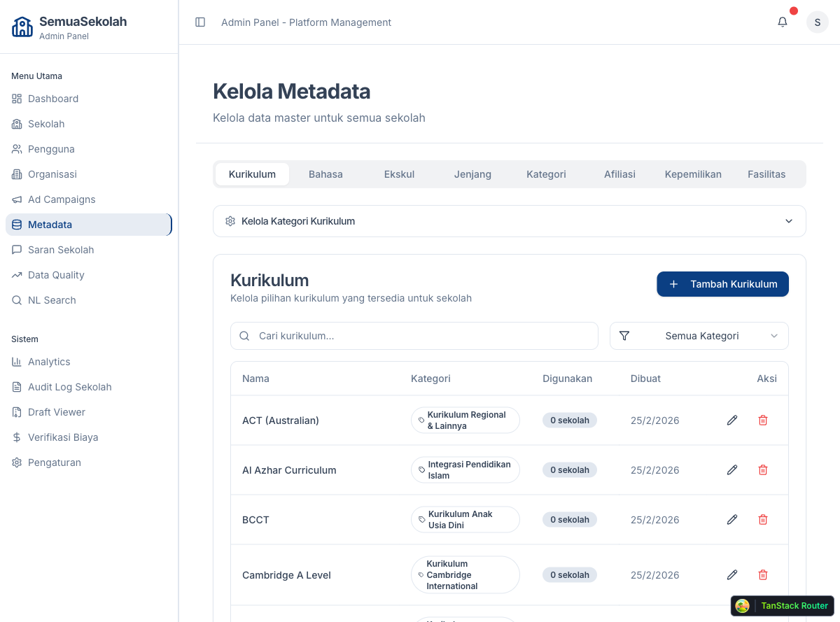840x622 pixels.
Task: Click the Tambah Kurikulum button
Action: pos(722,284)
